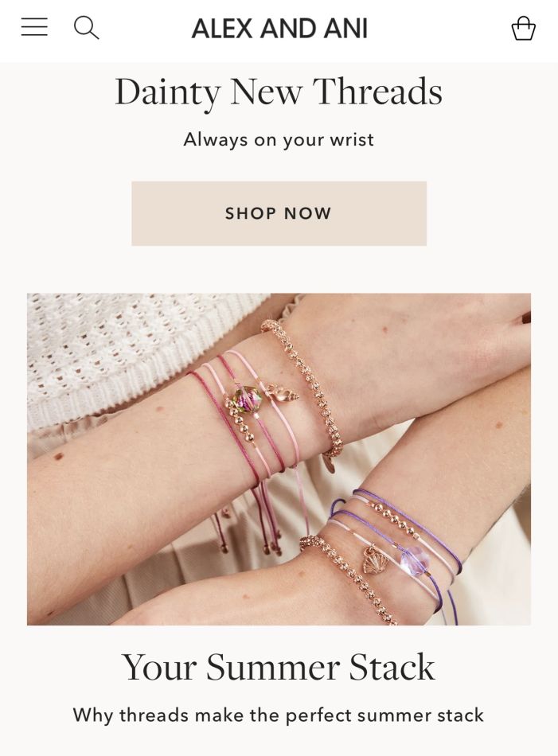Image resolution: width=558 pixels, height=756 pixels.
Task: Select the Dainty New Threads heading
Action: click(x=279, y=92)
